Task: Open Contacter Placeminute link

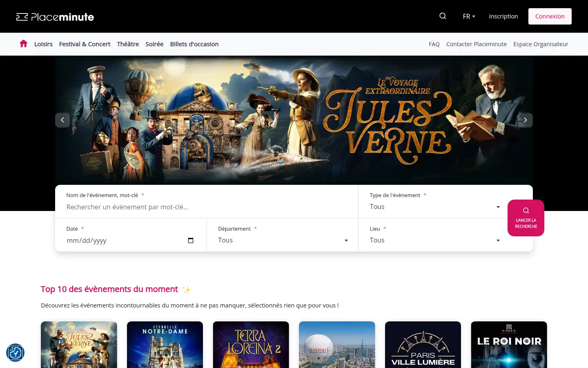Action: coord(477,44)
